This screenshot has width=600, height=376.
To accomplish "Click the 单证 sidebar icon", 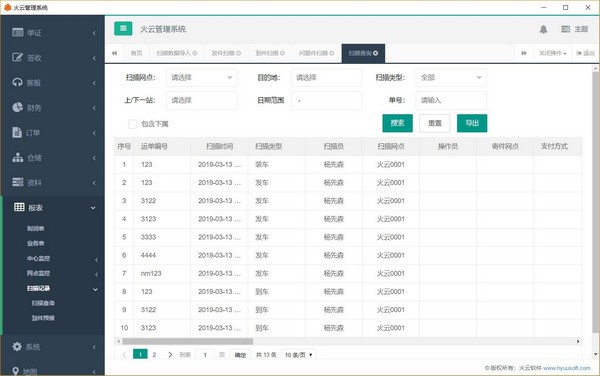I will 18,33.
